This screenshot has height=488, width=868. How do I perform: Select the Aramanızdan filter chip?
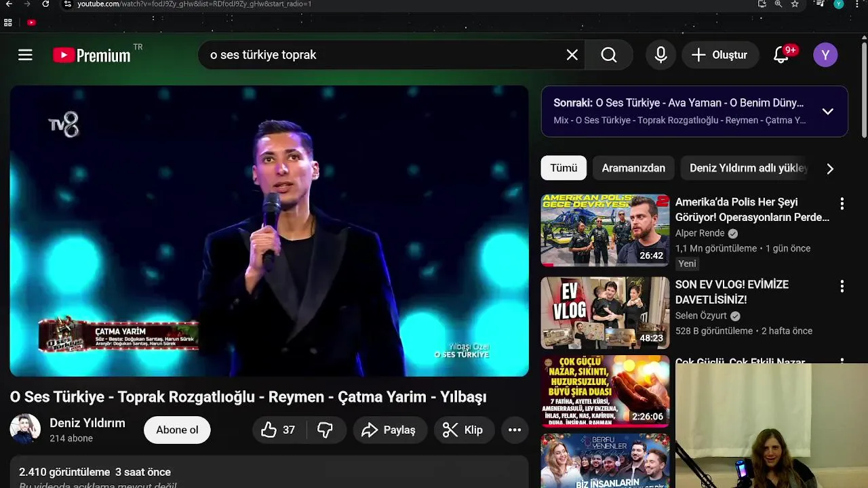click(633, 168)
